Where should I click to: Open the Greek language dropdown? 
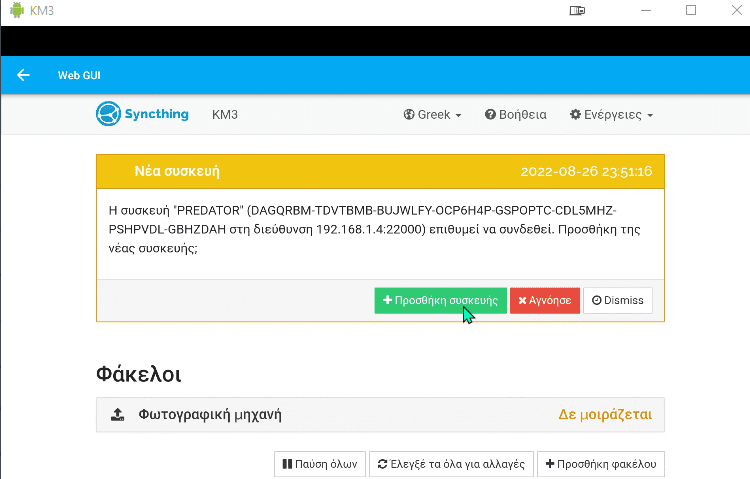coord(432,115)
